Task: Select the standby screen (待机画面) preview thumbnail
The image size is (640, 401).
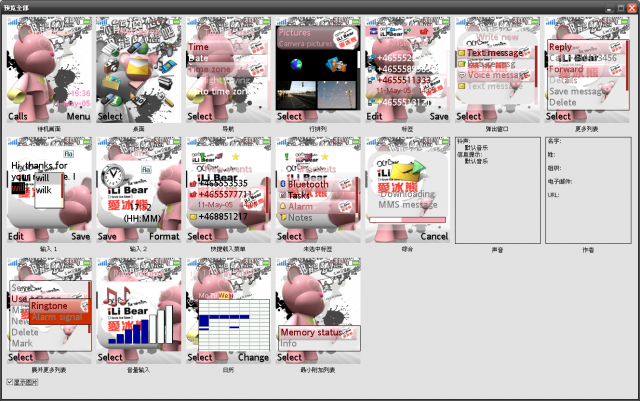Action: coord(49,70)
